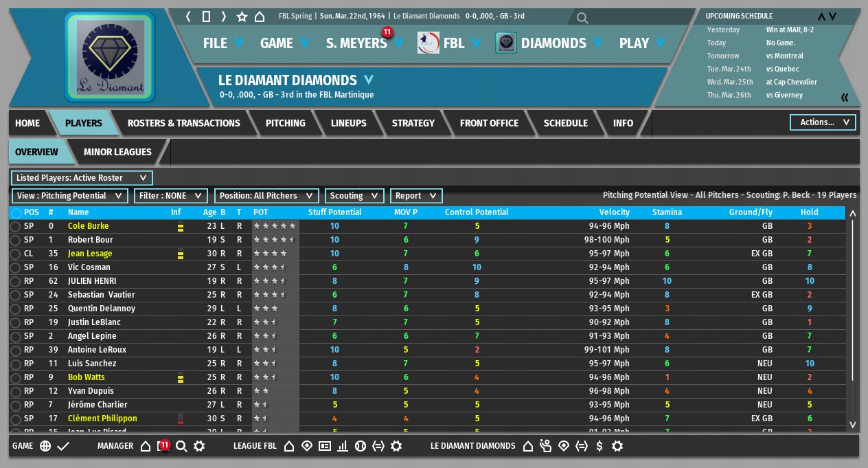Open player Robert Bour's name link
868x468 pixels.
pos(91,240)
